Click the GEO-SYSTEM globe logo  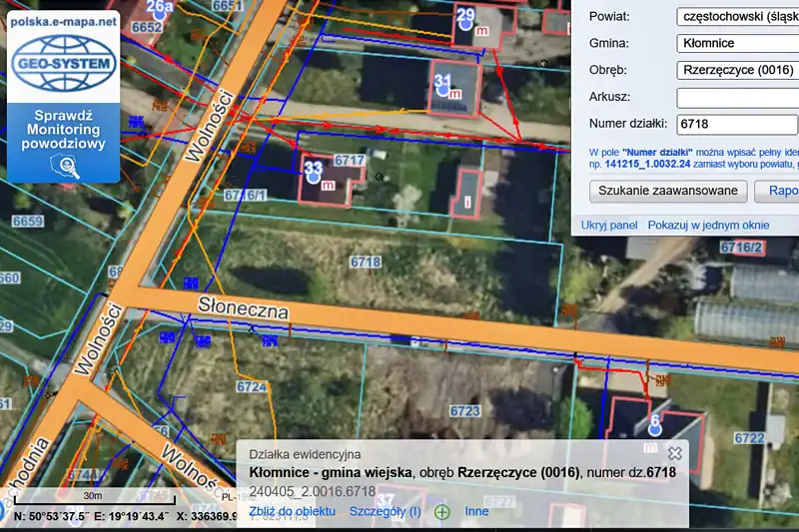(63, 65)
